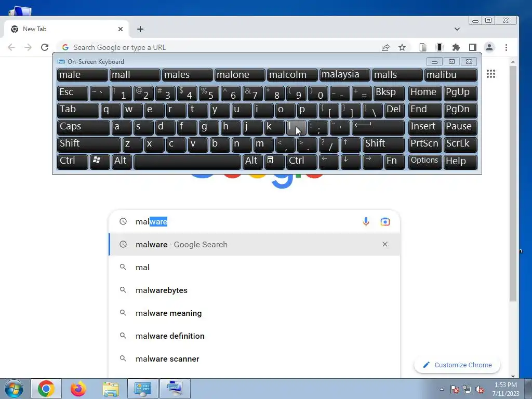Viewport: 532px width, 399px height.
Task: Select the 'malware meaning' suggestion
Action: pyautogui.click(x=255, y=313)
